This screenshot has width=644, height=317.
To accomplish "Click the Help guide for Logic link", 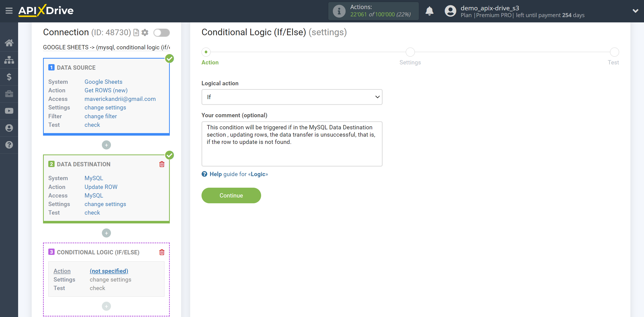I will pyautogui.click(x=234, y=174).
